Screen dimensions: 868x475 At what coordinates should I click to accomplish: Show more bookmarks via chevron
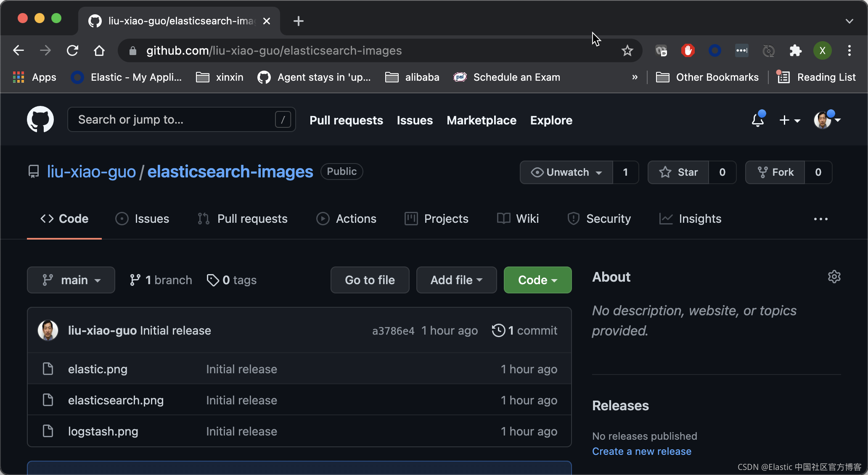pos(635,77)
